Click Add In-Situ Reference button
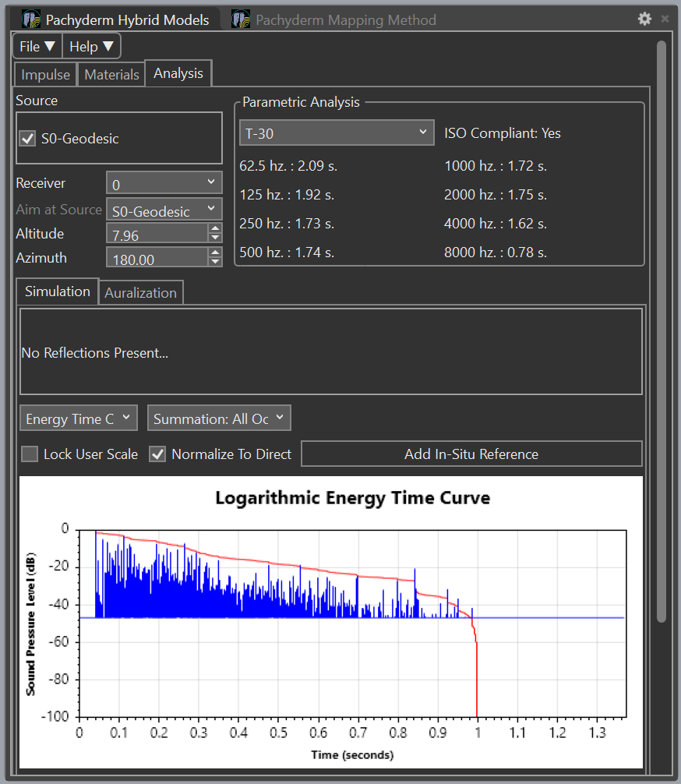This screenshot has height=784, width=681. [471, 454]
